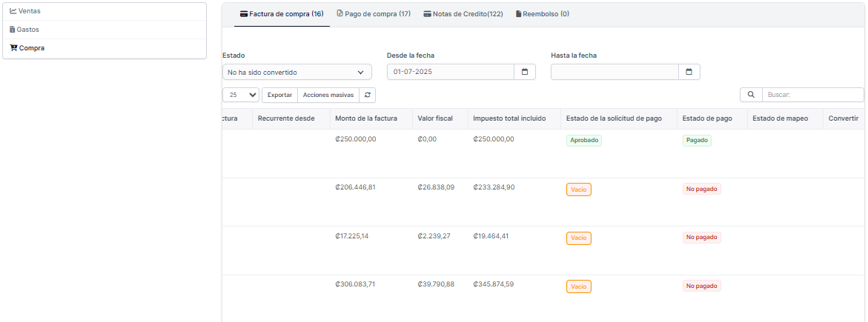The image size is (868, 322).
Task: Open calendar icon for Desde la fecha
Action: click(x=524, y=72)
